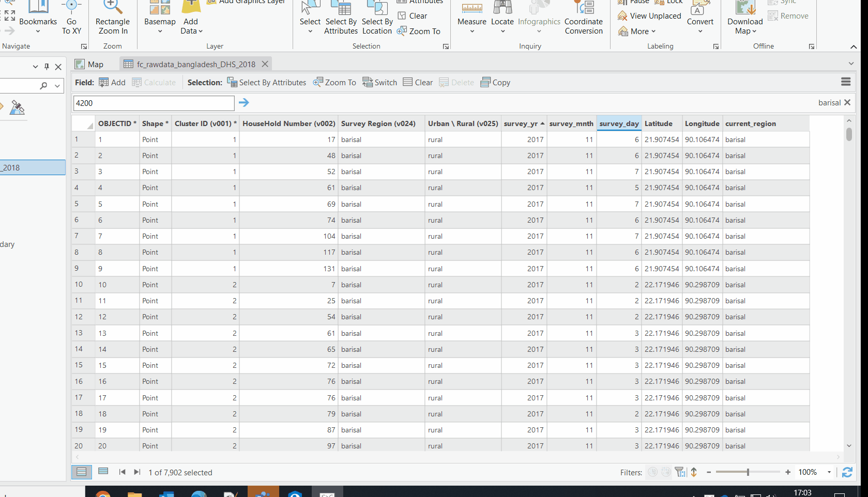Refresh the attribute table
Screen dimensions: 868x497
coord(847,472)
